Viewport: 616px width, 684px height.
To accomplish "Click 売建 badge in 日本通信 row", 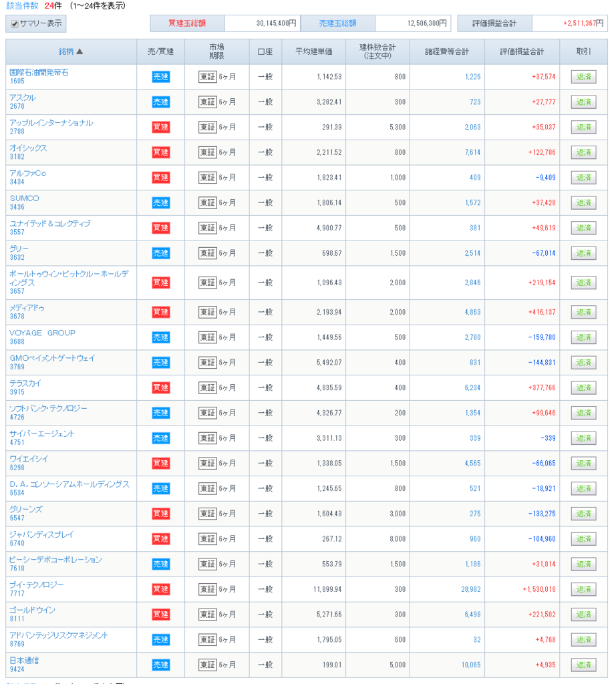I will pos(160,665).
